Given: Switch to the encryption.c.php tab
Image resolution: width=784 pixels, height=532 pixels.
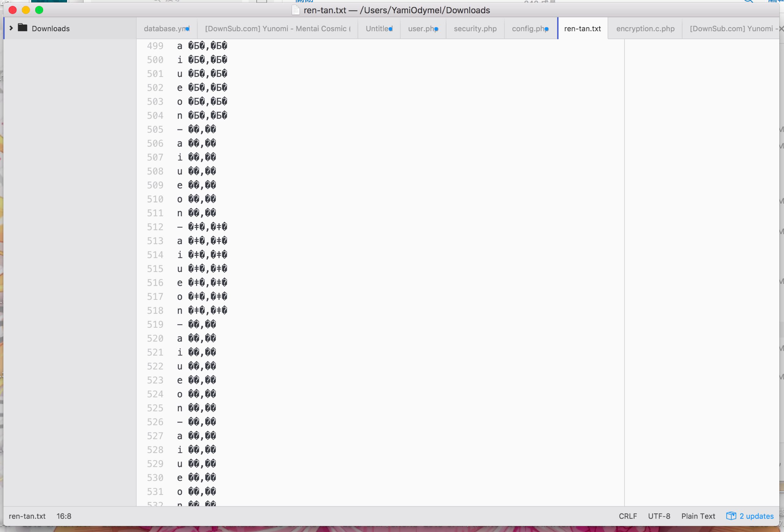Looking at the screenshot, I should (645, 29).
